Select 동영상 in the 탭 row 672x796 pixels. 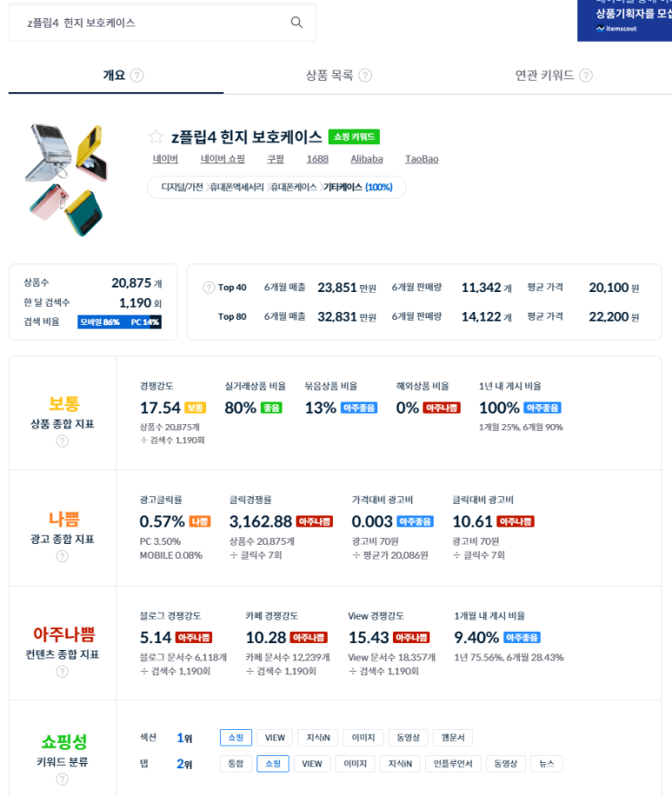point(505,764)
